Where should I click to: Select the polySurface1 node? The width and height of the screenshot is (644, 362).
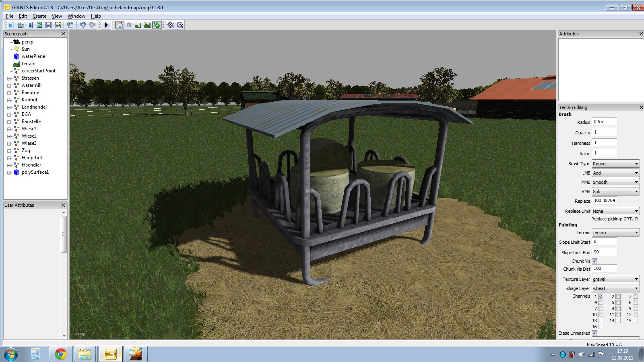point(35,172)
